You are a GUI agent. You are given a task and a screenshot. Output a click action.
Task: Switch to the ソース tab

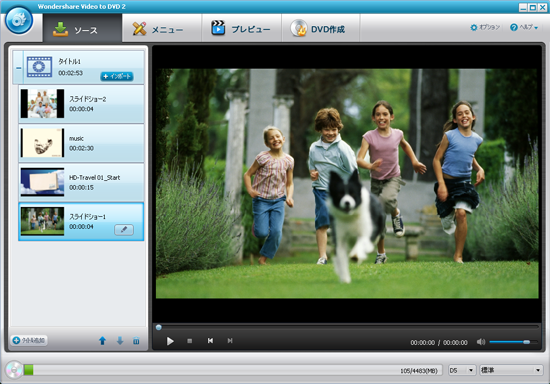(82, 29)
